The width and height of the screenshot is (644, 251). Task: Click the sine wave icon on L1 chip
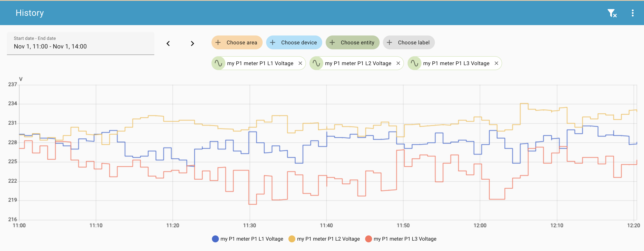click(218, 63)
